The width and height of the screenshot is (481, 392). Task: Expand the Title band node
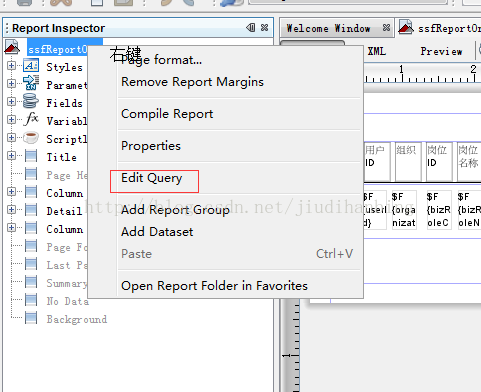tap(11, 155)
